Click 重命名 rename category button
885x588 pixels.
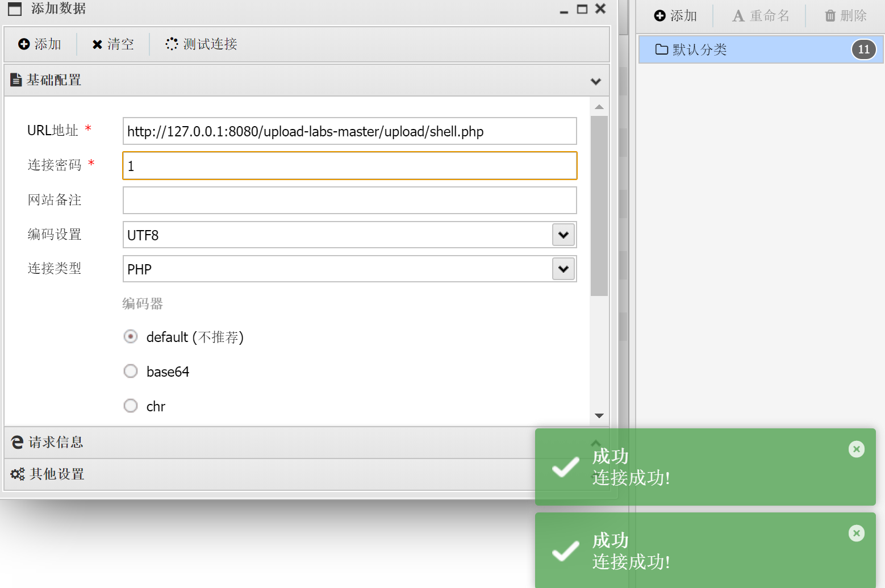pos(761,16)
